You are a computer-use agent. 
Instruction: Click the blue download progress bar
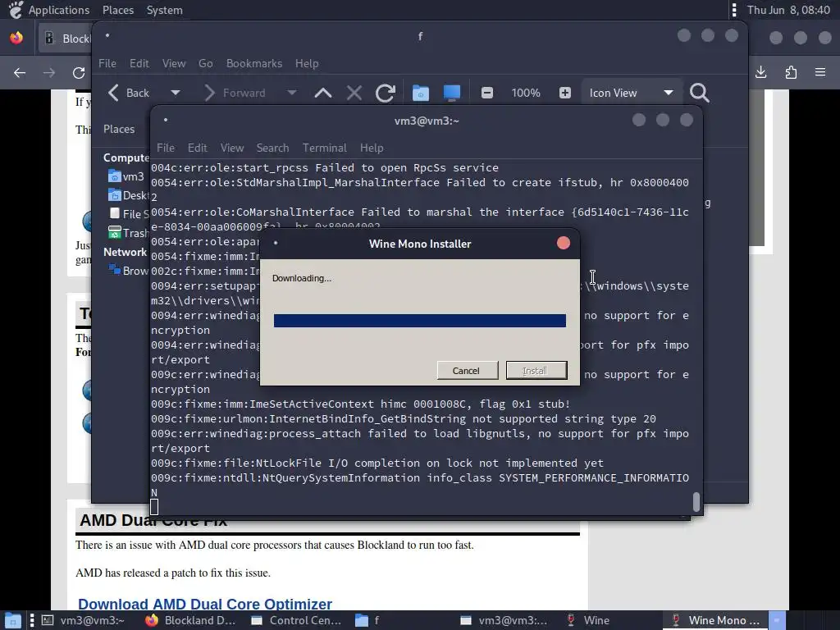tap(419, 321)
